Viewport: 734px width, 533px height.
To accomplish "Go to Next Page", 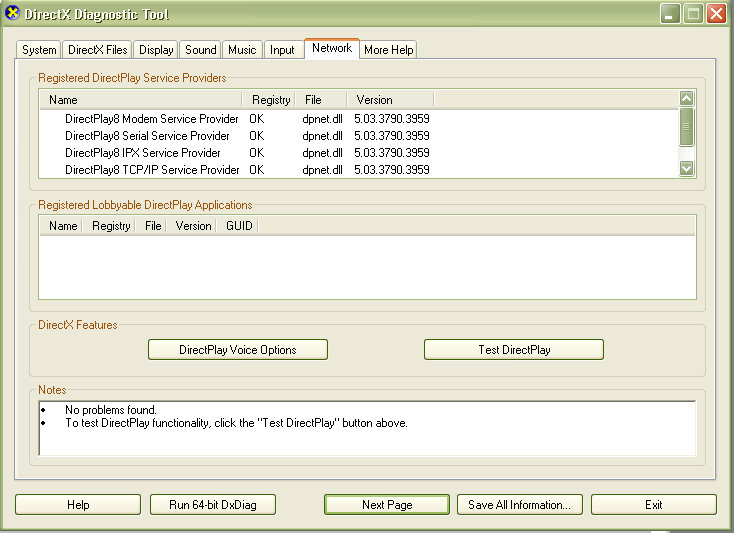I will pyautogui.click(x=387, y=504).
